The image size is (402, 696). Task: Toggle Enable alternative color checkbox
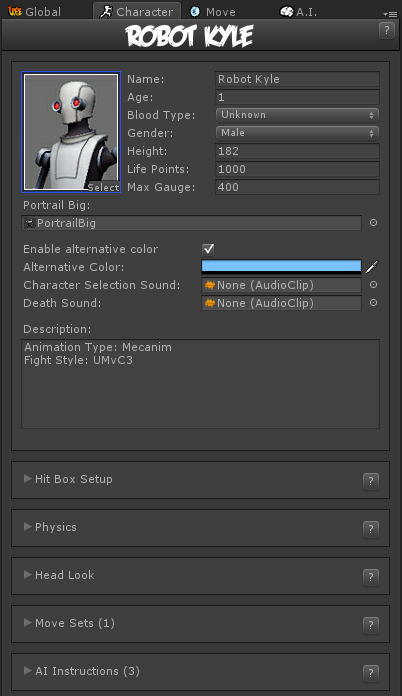click(x=208, y=249)
